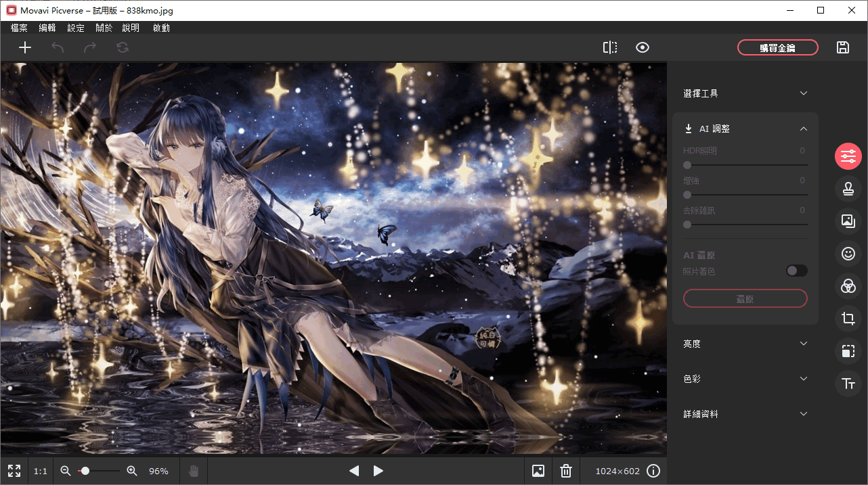Select the crop tool
The image size is (868, 485).
[848, 319]
